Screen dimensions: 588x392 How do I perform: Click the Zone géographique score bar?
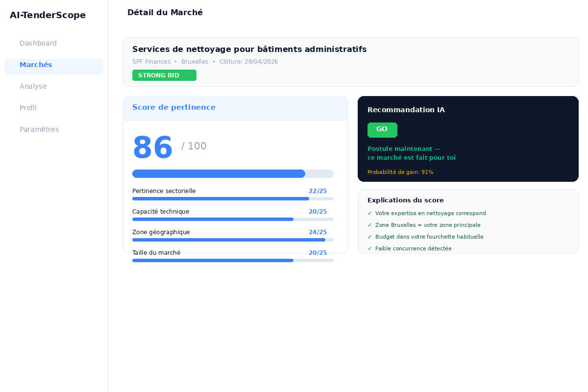point(233,240)
